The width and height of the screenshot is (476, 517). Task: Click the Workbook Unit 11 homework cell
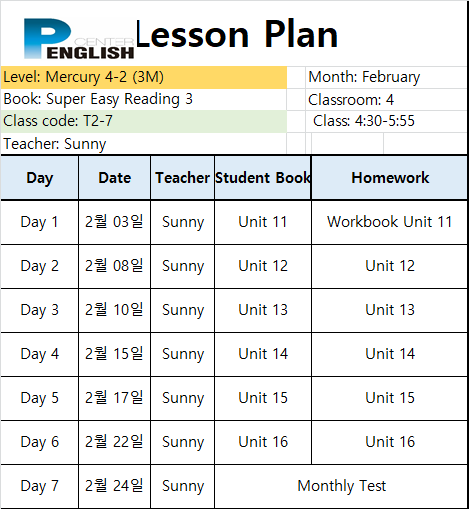pos(390,222)
